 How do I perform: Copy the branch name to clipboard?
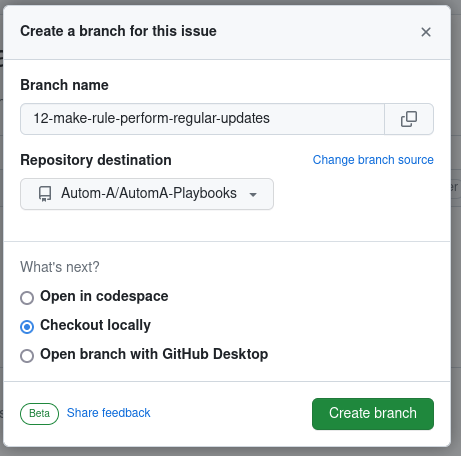click(x=409, y=119)
